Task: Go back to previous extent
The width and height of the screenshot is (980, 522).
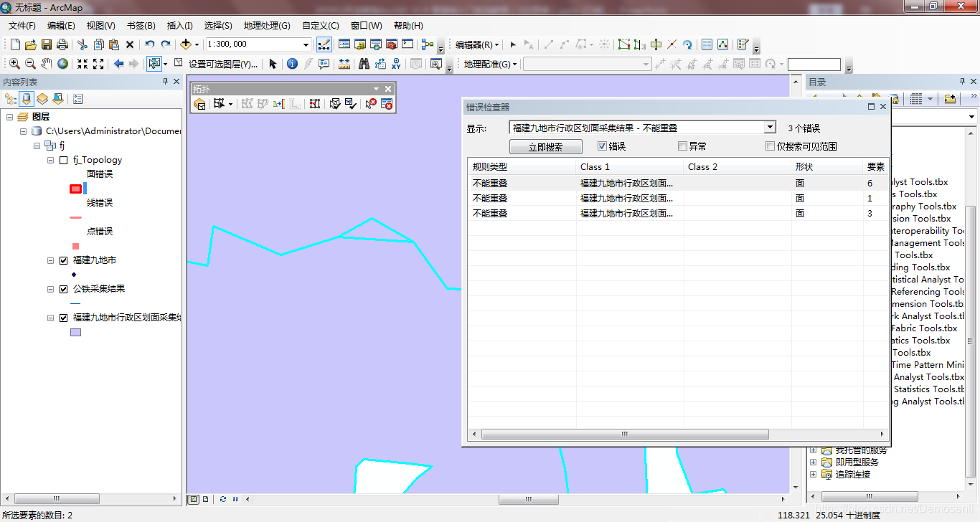Action: point(119,64)
